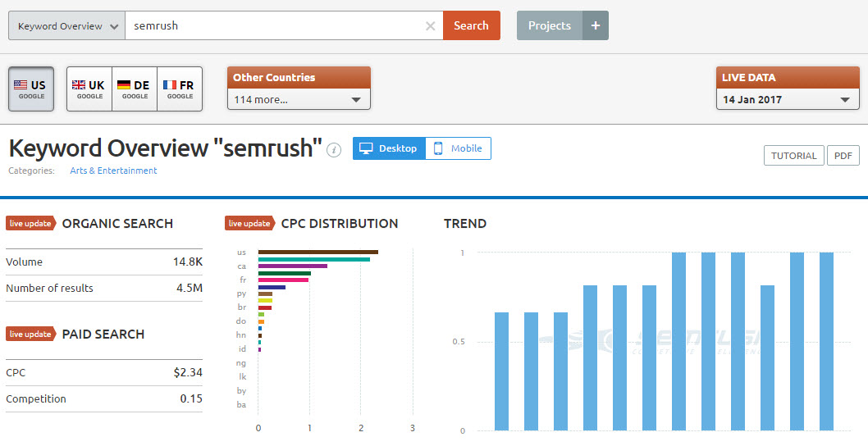Click the Mobile phone icon
868x446 pixels.
tap(438, 148)
